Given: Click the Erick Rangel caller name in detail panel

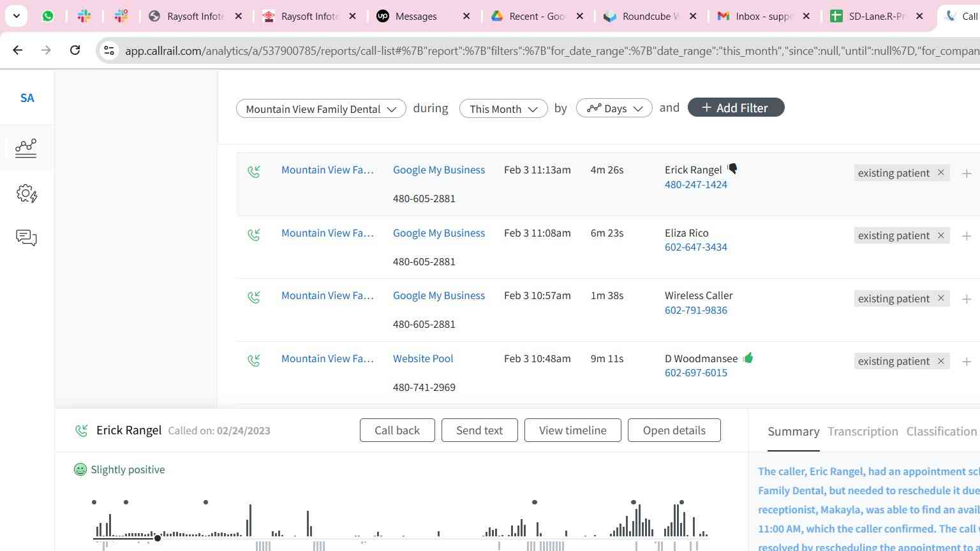Looking at the screenshot, I should (x=129, y=430).
